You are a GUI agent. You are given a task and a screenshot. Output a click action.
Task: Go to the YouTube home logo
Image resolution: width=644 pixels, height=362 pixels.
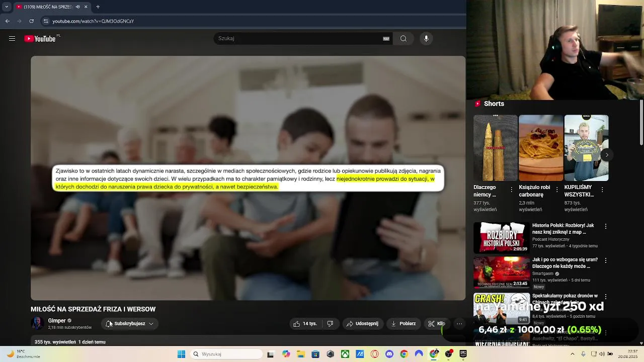point(40,39)
